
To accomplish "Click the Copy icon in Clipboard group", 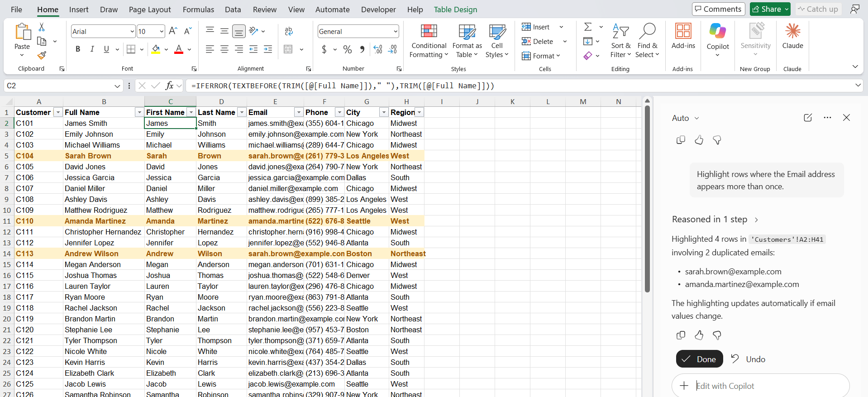I will 42,41.
